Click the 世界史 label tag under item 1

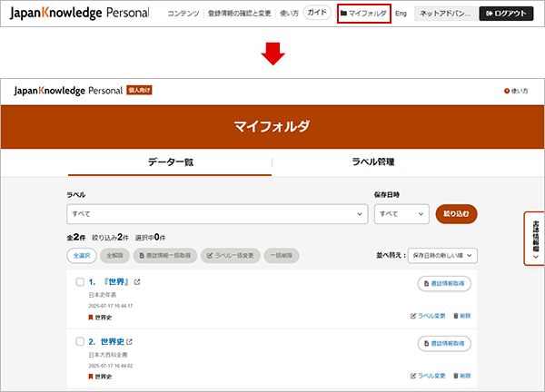100,318
